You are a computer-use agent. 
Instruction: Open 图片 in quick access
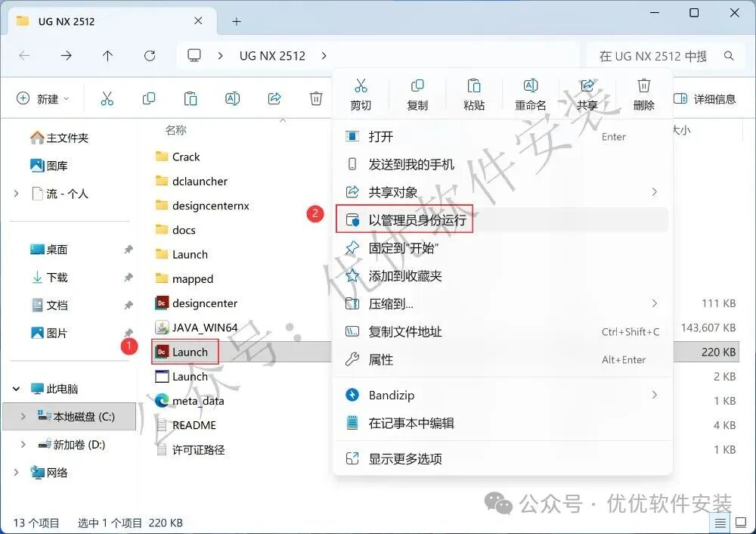point(49,333)
